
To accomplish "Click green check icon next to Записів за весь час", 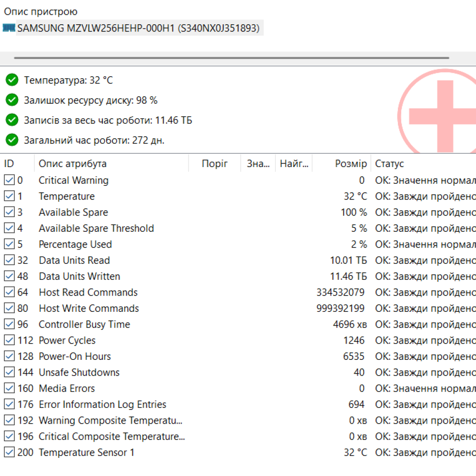I will tap(12, 120).
